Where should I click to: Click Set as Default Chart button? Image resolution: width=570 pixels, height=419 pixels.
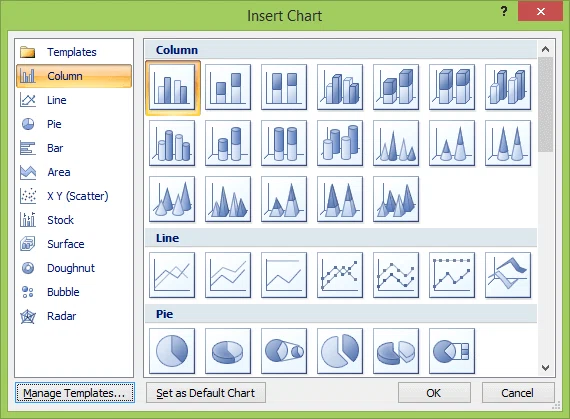click(206, 392)
